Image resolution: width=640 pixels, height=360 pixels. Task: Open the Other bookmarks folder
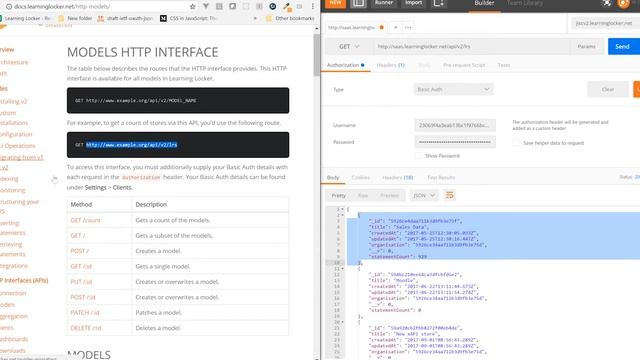pyautogui.click(x=290, y=18)
